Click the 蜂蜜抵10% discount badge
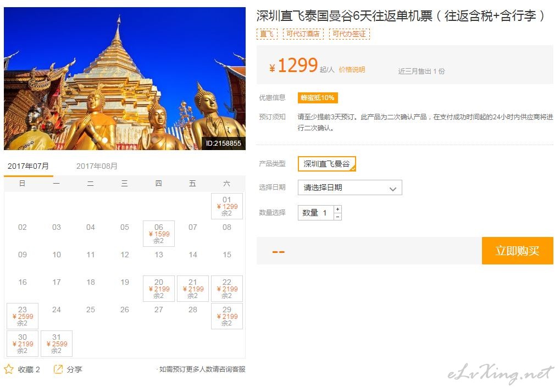 click(x=318, y=97)
